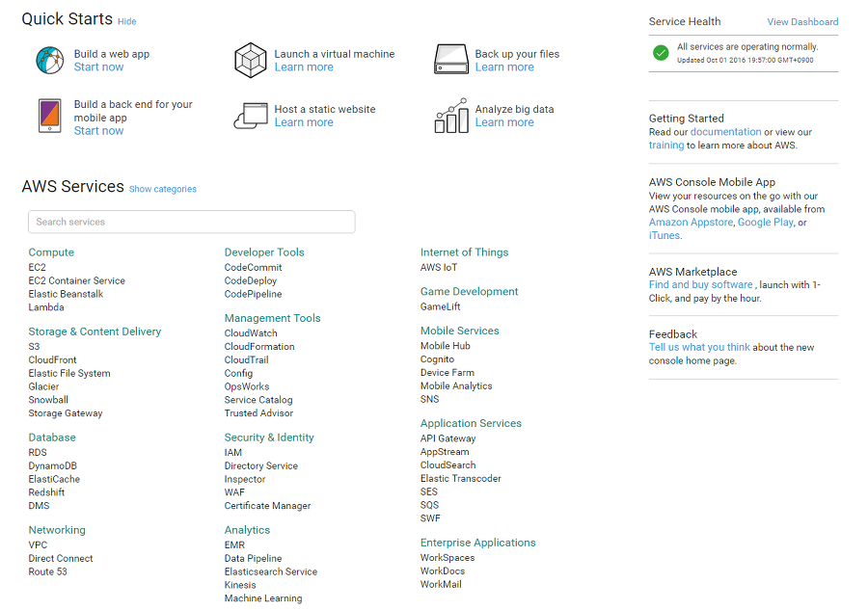Open the documentation link in Getting Started

click(x=725, y=132)
